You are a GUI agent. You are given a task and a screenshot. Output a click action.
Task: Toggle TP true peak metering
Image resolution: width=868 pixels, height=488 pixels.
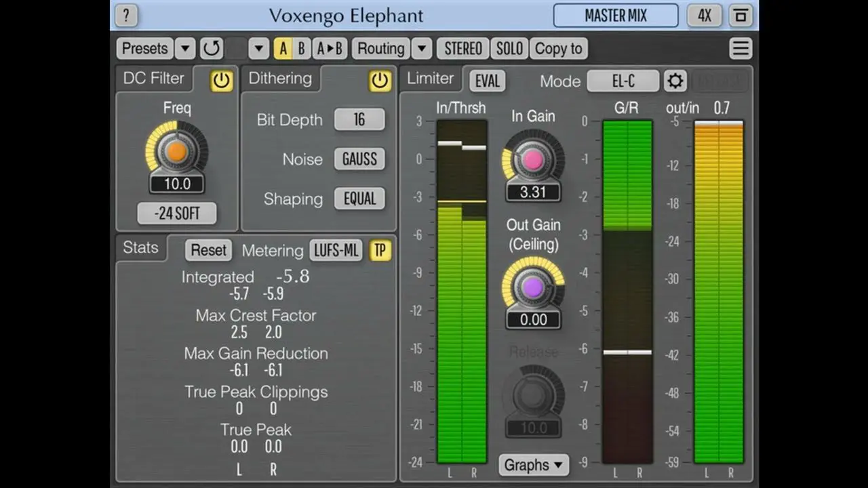pos(380,250)
